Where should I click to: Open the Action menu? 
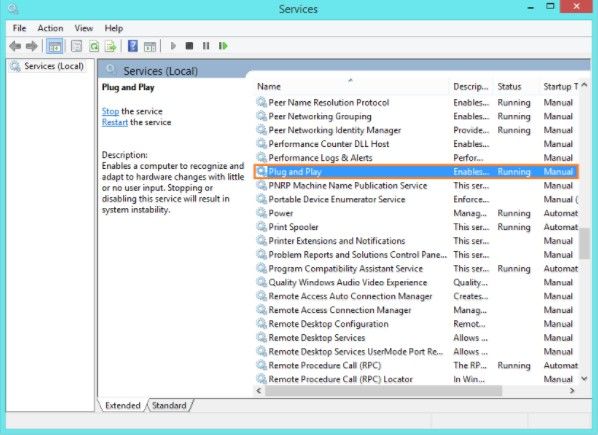pos(50,28)
